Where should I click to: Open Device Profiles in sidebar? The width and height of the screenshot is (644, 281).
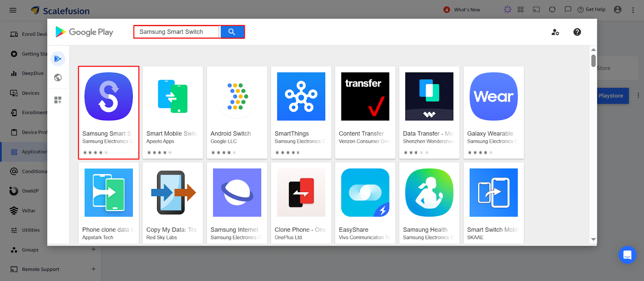(x=29, y=132)
